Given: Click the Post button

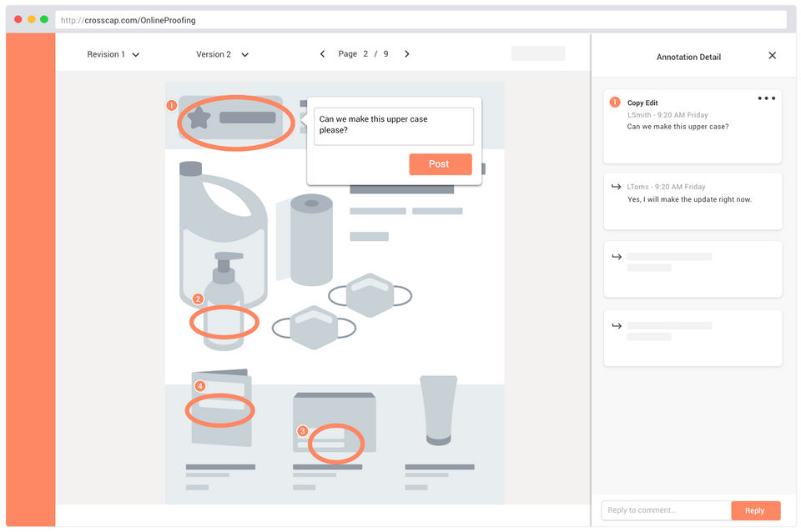Looking at the screenshot, I should click(x=440, y=164).
